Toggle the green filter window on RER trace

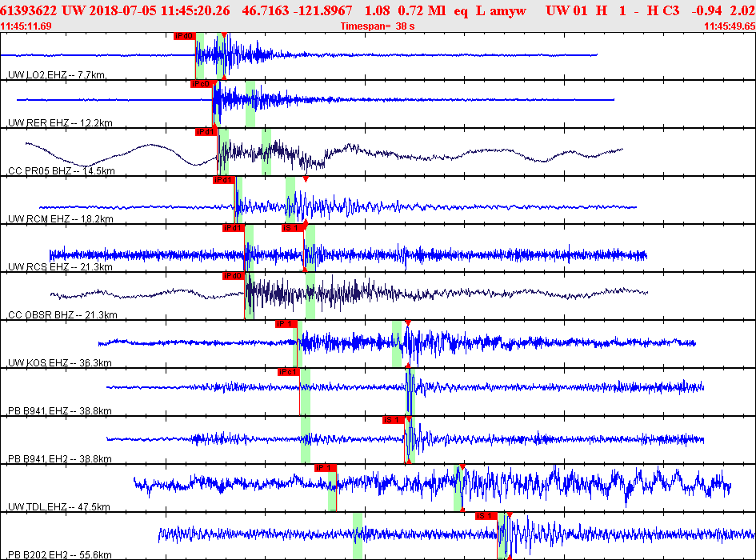pyautogui.click(x=250, y=104)
